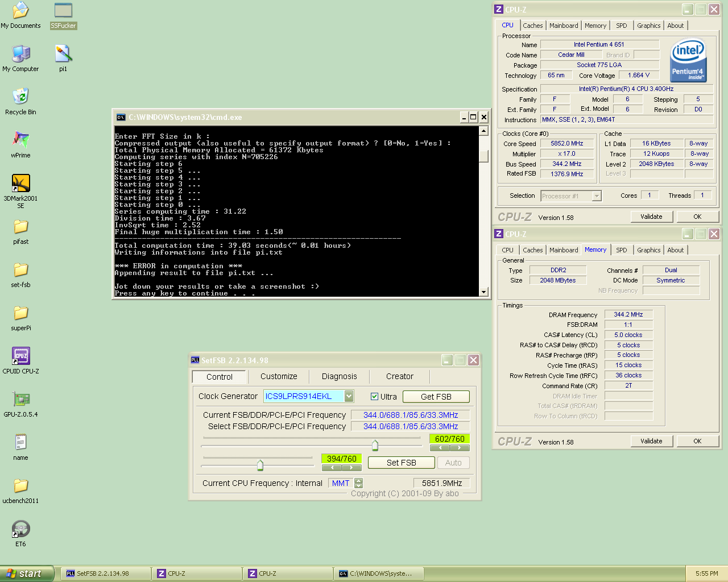The width and height of the screenshot is (728, 582).
Task: Open SPD tab in lower CPU-Z window
Action: (x=622, y=250)
